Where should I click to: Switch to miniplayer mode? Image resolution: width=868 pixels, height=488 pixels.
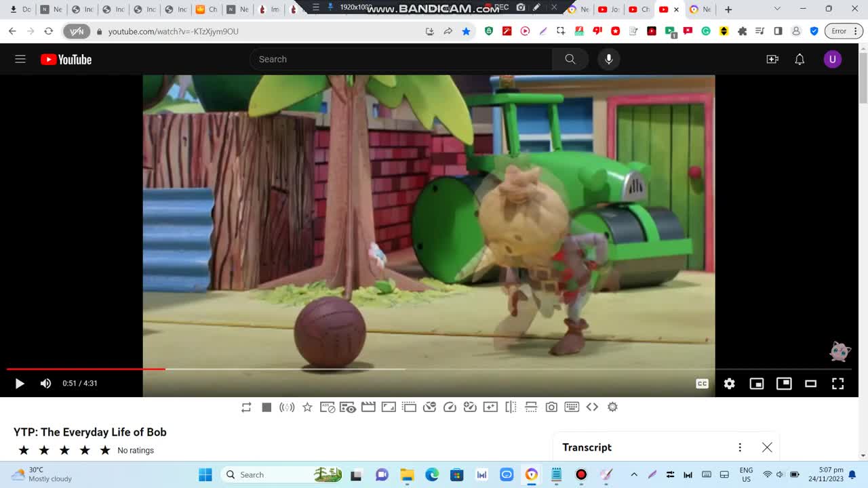click(x=756, y=384)
